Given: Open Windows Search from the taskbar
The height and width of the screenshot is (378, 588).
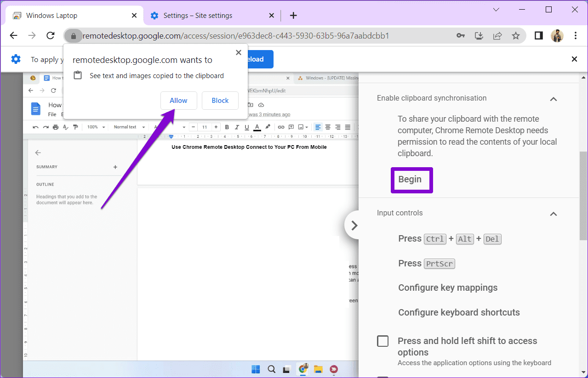Looking at the screenshot, I should pyautogui.click(x=271, y=369).
